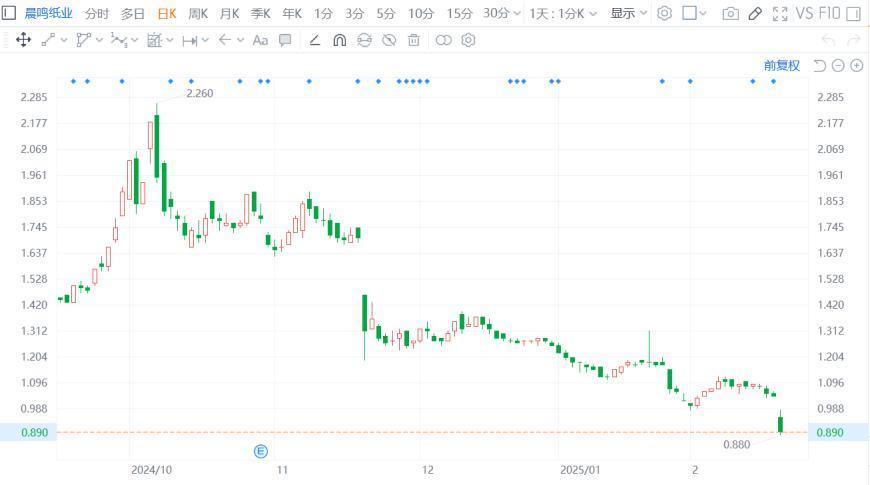Take a chart screenshot with camera icon

[x=731, y=14]
